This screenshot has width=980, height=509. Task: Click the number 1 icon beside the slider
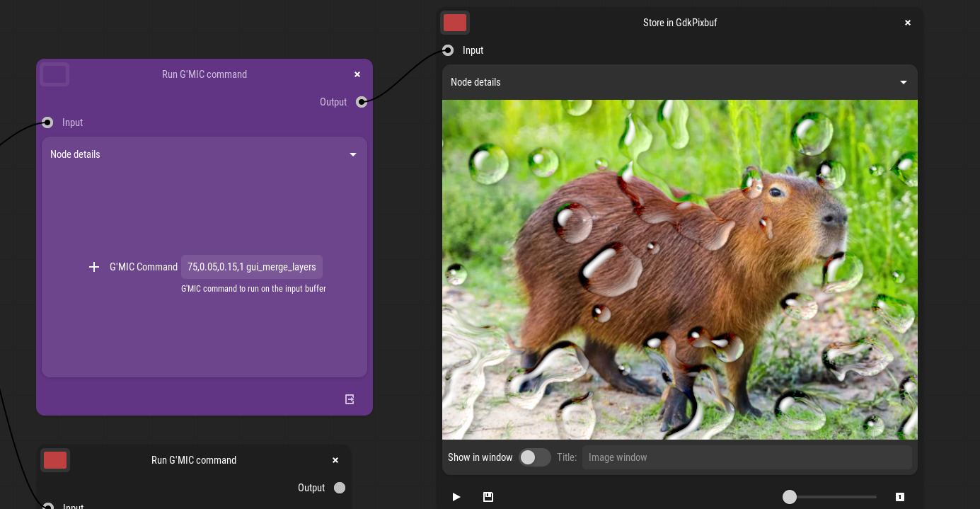tap(899, 497)
